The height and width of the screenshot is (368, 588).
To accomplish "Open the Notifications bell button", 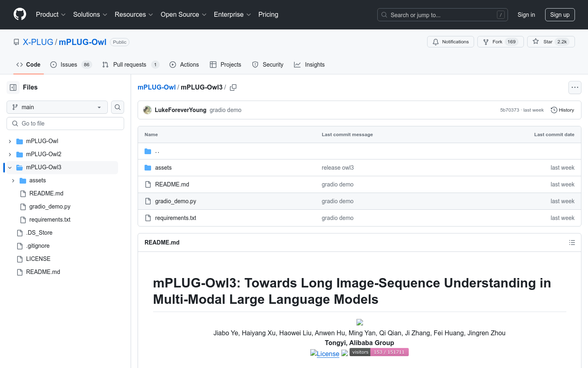I will click(x=450, y=42).
